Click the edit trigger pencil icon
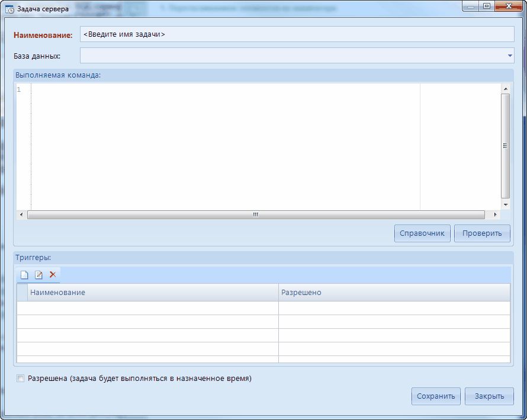 [x=38, y=275]
